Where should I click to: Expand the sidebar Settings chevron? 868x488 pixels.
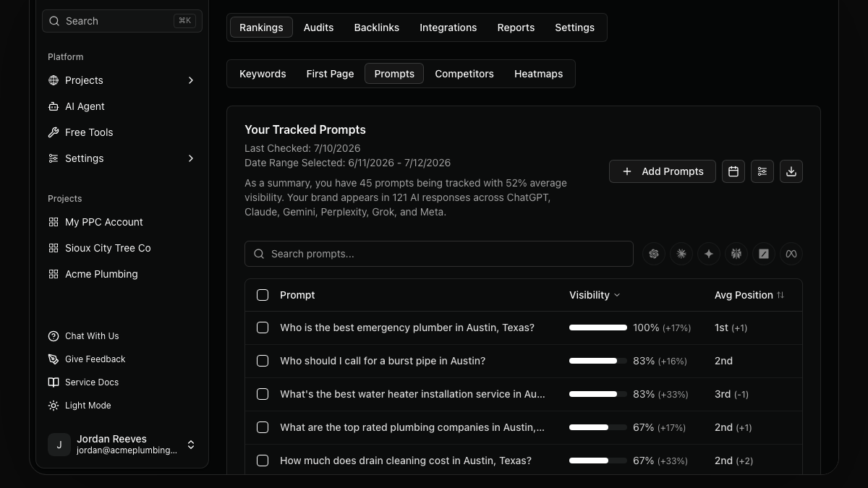(191, 158)
